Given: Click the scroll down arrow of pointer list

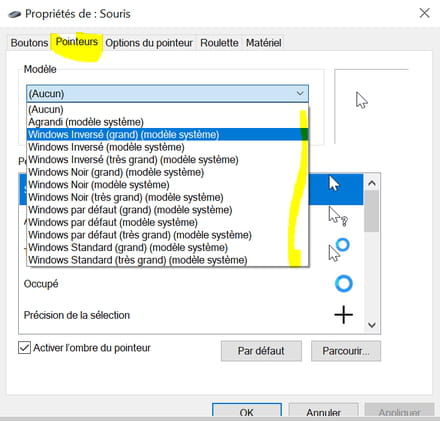Looking at the screenshot, I should point(372,325).
